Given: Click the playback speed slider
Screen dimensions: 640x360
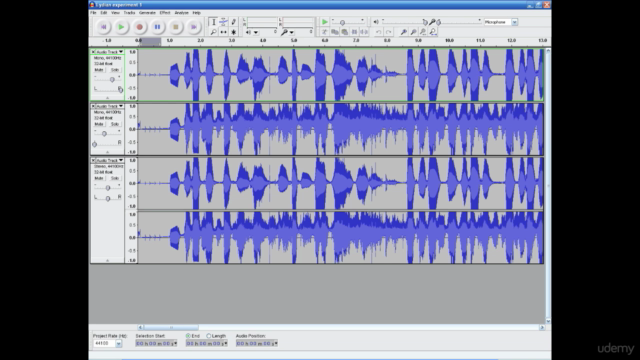Looking at the screenshot, I should (x=342, y=22).
